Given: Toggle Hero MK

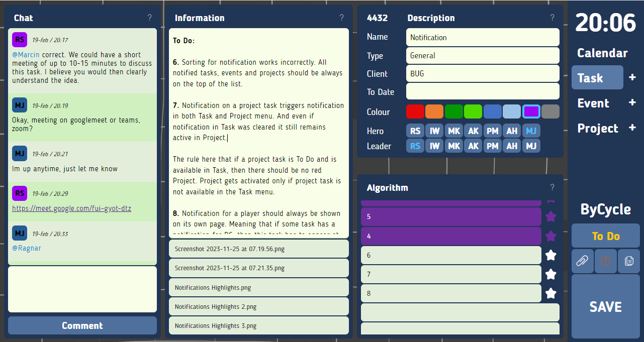Looking at the screenshot, I should (454, 131).
